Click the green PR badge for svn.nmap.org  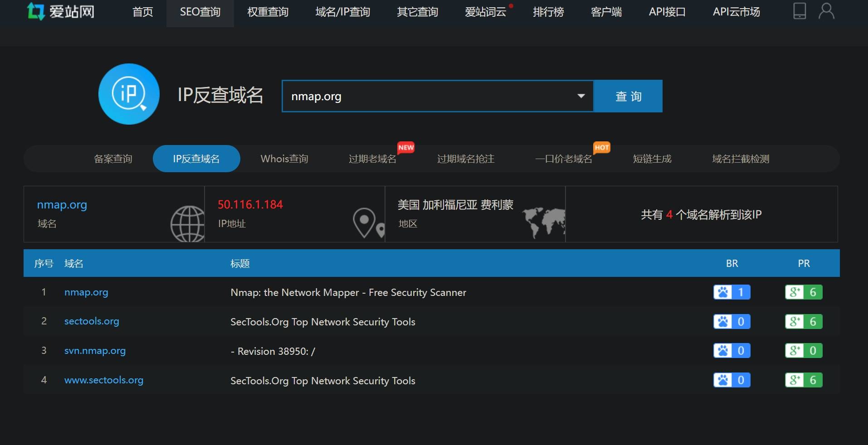(803, 351)
